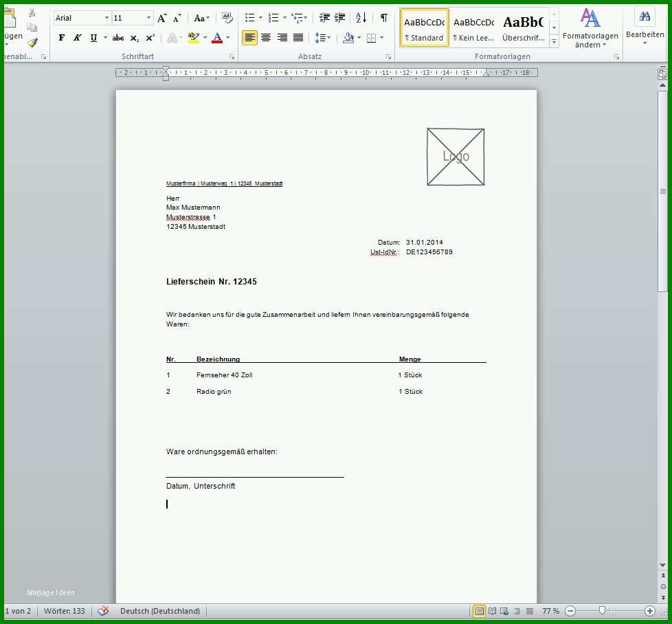
Task: Open the Bearbeiten menu
Action: pos(645,27)
